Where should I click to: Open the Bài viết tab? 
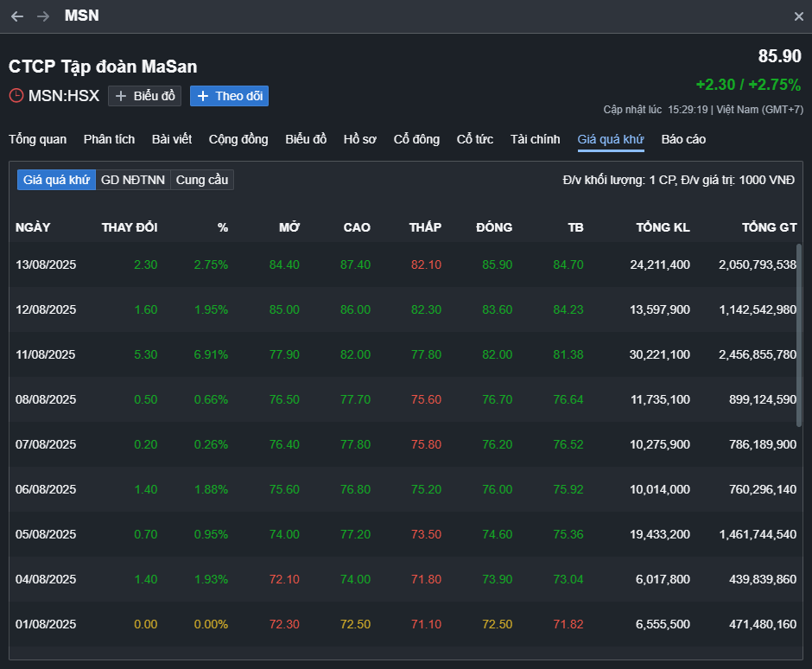pos(172,139)
